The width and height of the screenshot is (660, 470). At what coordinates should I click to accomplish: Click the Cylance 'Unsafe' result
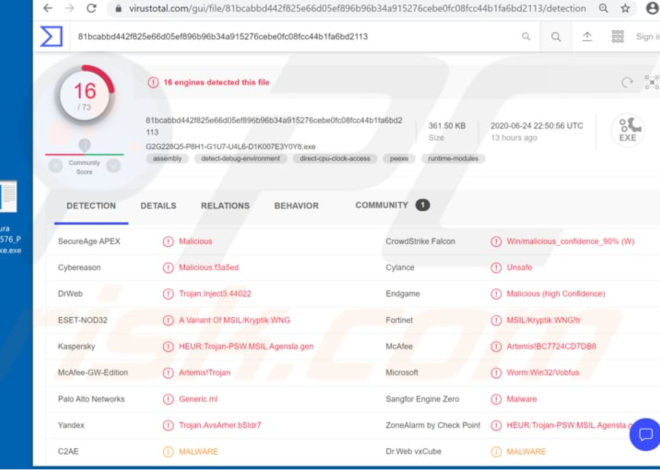pos(519,268)
